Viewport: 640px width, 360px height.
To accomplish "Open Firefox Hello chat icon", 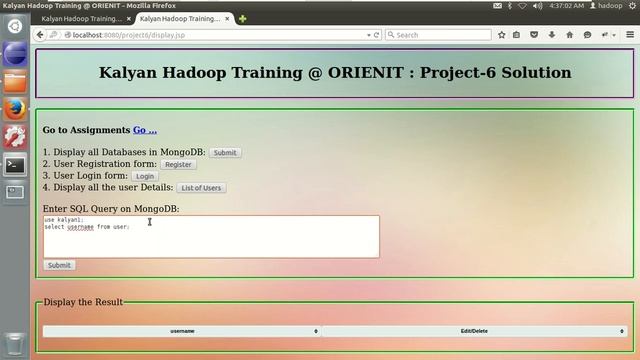I will (x=587, y=35).
